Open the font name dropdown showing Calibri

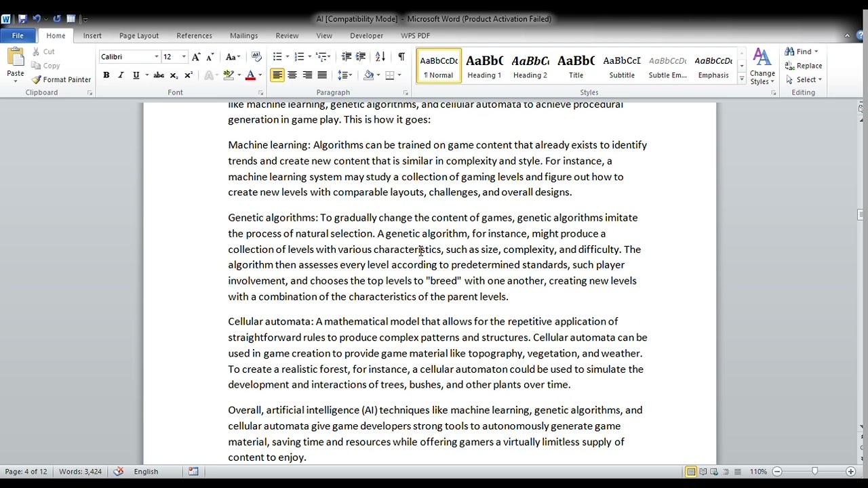tap(157, 57)
